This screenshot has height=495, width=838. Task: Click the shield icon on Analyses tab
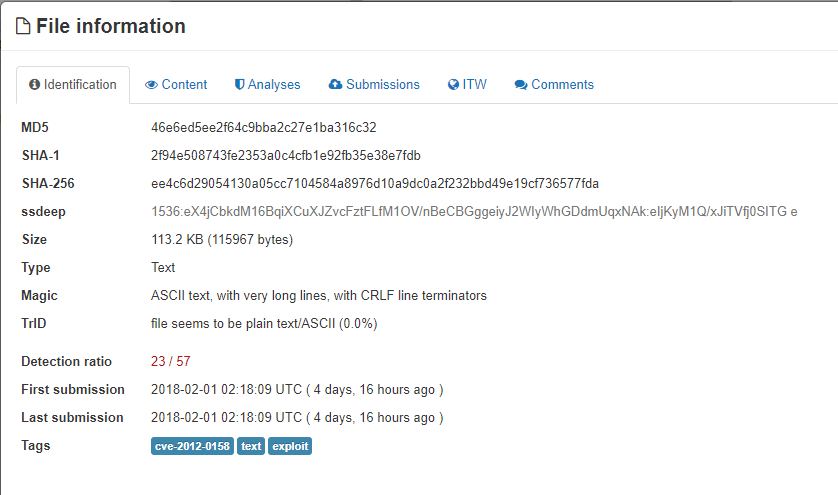point(240,85)
